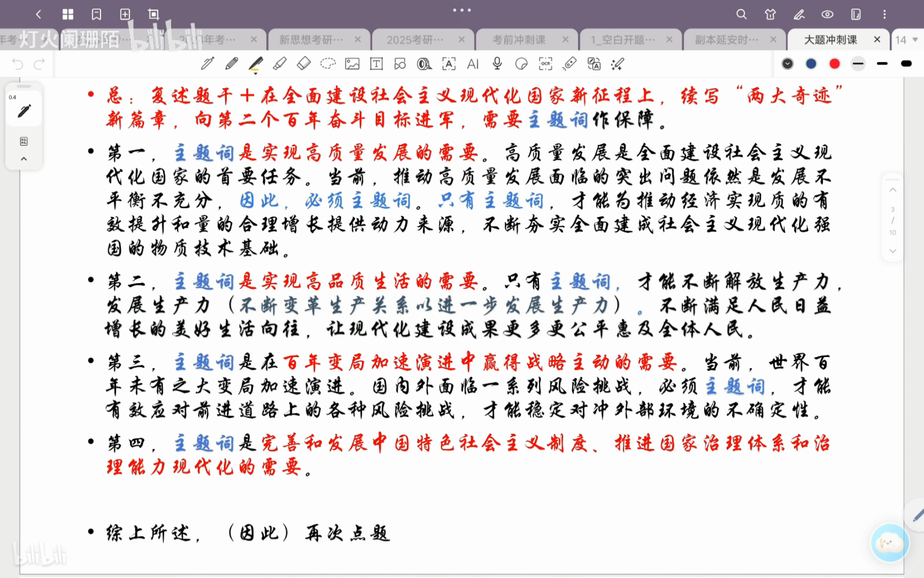Open the three-dot more options menu
Image resolution: width=924 pixels, height=578 pixels.
tap(884, 14)
